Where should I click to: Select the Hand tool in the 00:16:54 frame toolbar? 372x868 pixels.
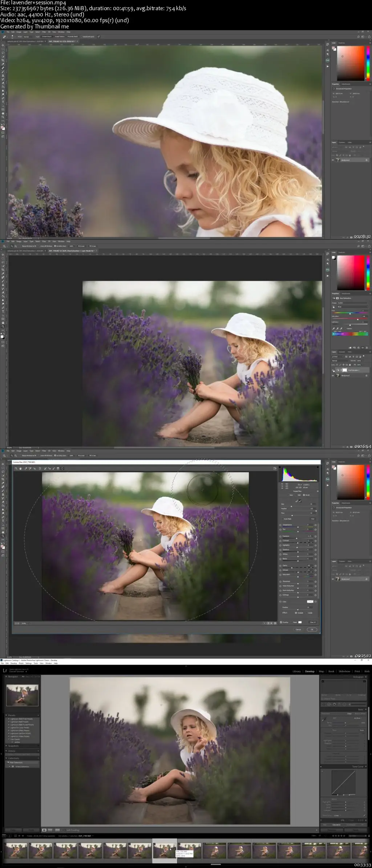[3, 323]
